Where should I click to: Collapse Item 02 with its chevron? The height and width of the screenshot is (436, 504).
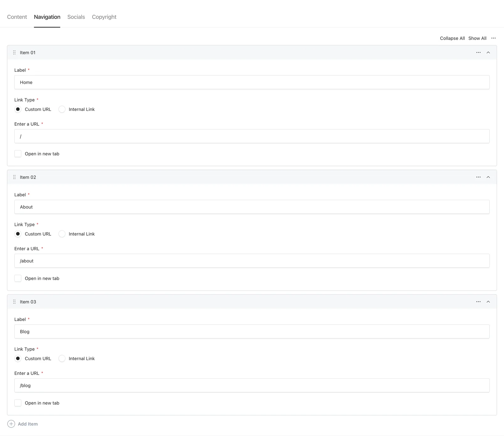click(x=488, y=177)
